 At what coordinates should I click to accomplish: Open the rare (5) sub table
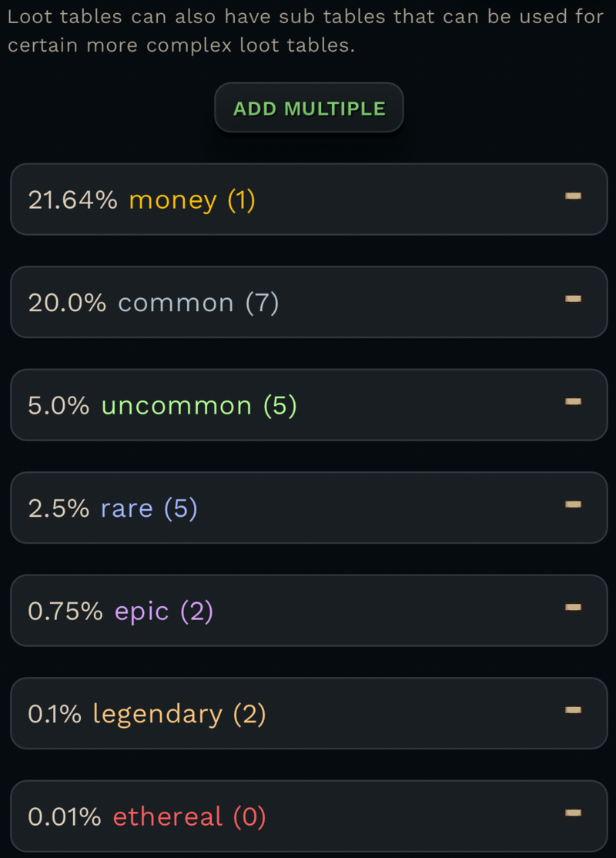149,508
